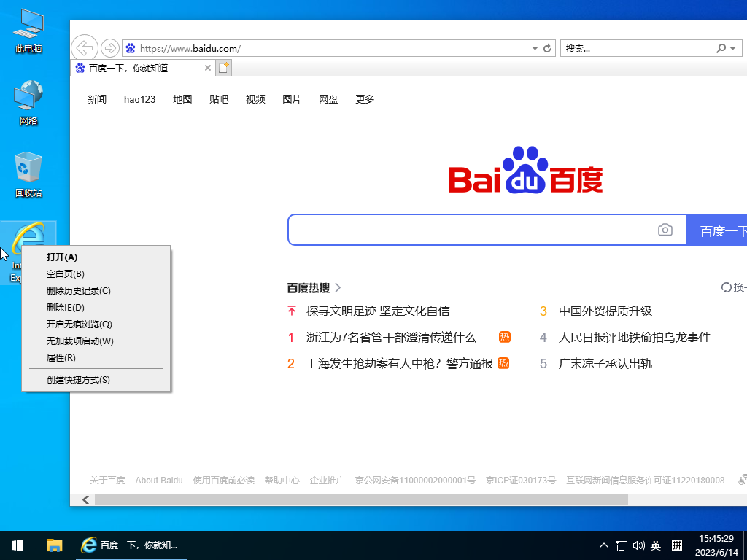Click the IME keyboard tray icon
Viewport: 747px width, 560px height.
pos(676,545)
